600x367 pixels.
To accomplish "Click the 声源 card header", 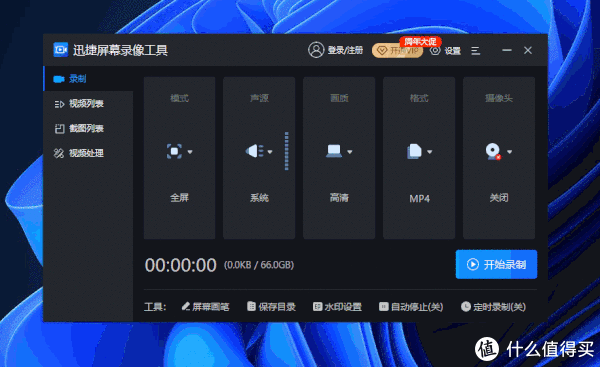I will click(x=259, y=98).
